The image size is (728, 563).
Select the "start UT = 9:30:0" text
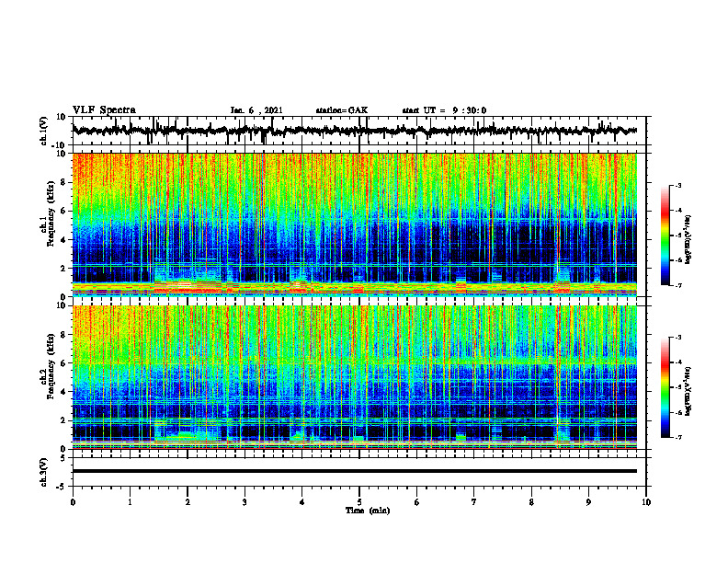click(444, 110)
